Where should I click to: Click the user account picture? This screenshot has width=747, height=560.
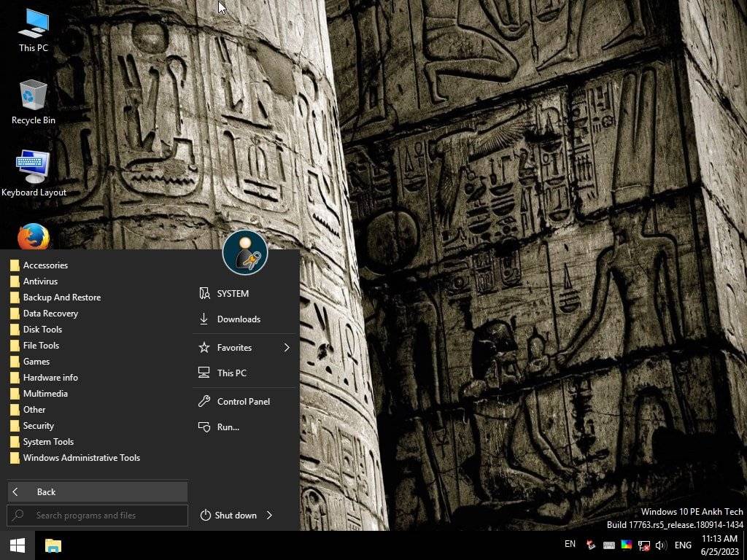click(245, 252)
